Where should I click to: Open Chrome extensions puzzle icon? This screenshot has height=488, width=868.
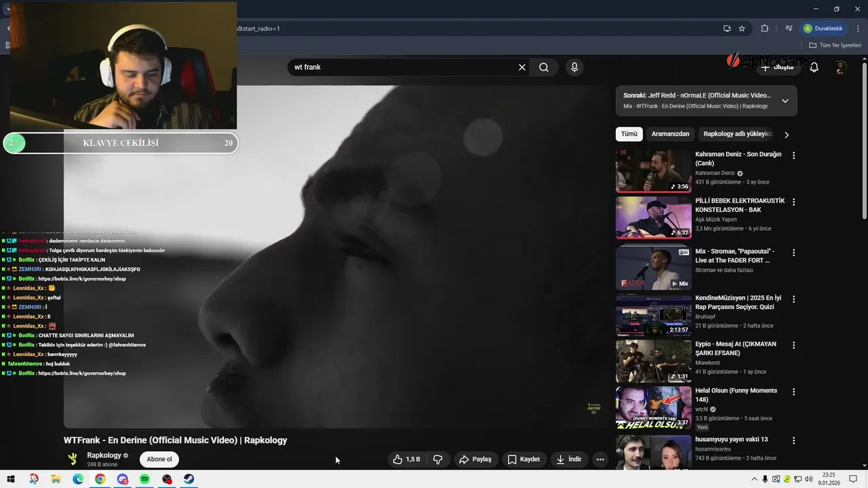coord(765,28)
